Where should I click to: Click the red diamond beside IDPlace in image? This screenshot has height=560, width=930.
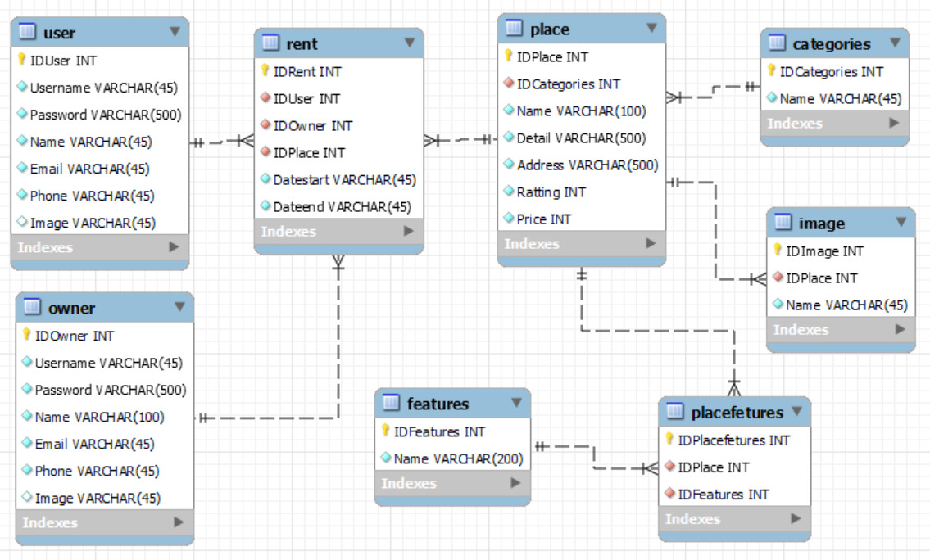pos(778,277)
